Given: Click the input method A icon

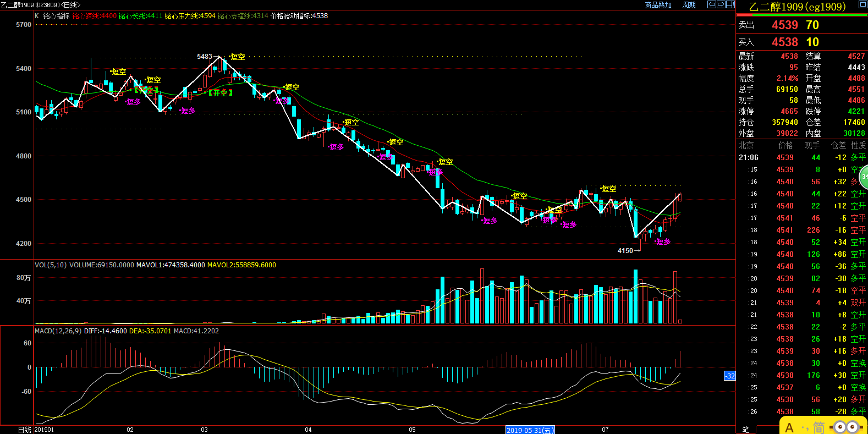Looking at the screenshot, I should click(790, 427).
